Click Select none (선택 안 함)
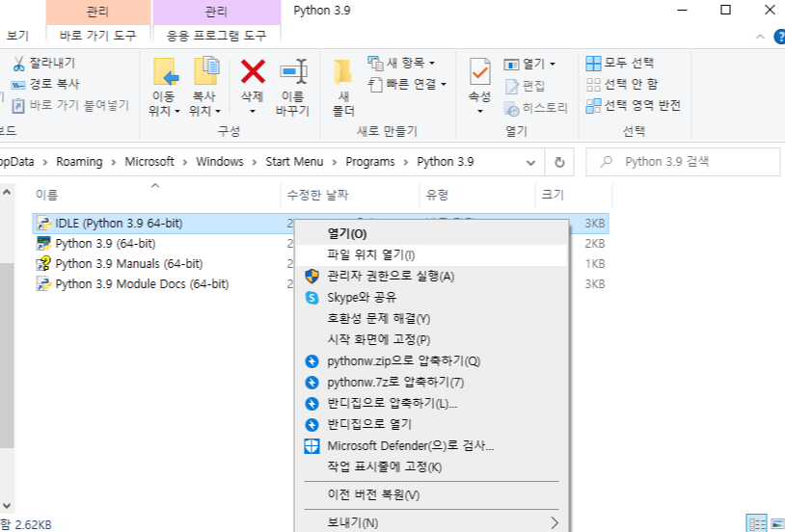The width and height of the screenshot is (785, 532). 621,84
